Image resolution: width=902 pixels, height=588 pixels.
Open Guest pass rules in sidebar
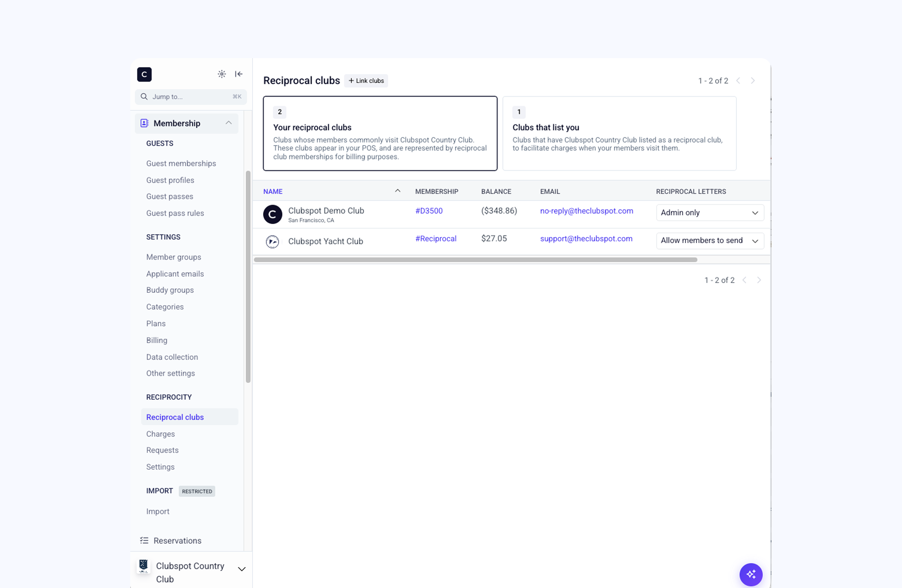[175, 213]
